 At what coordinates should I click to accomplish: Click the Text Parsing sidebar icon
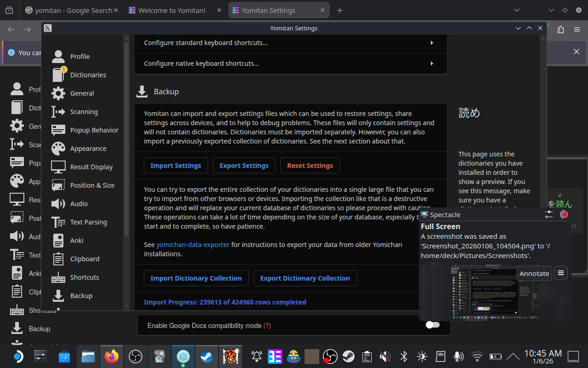click(58, 222)
